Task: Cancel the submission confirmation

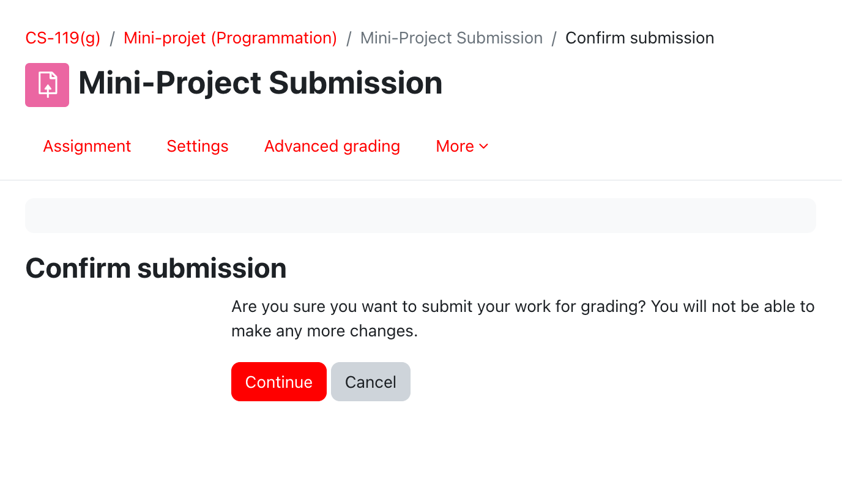Action: [x=370, y=382]
